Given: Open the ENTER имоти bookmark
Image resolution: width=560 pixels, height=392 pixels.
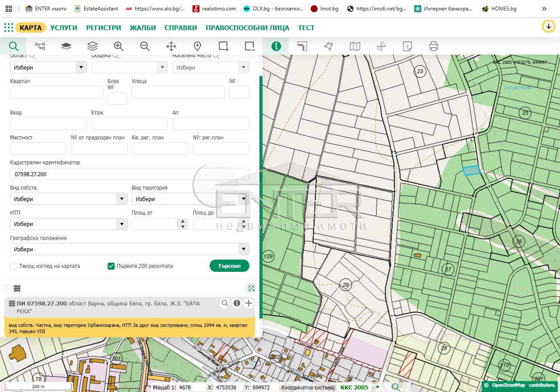Looking at the screenshot, I should click(x=46, y=9).
